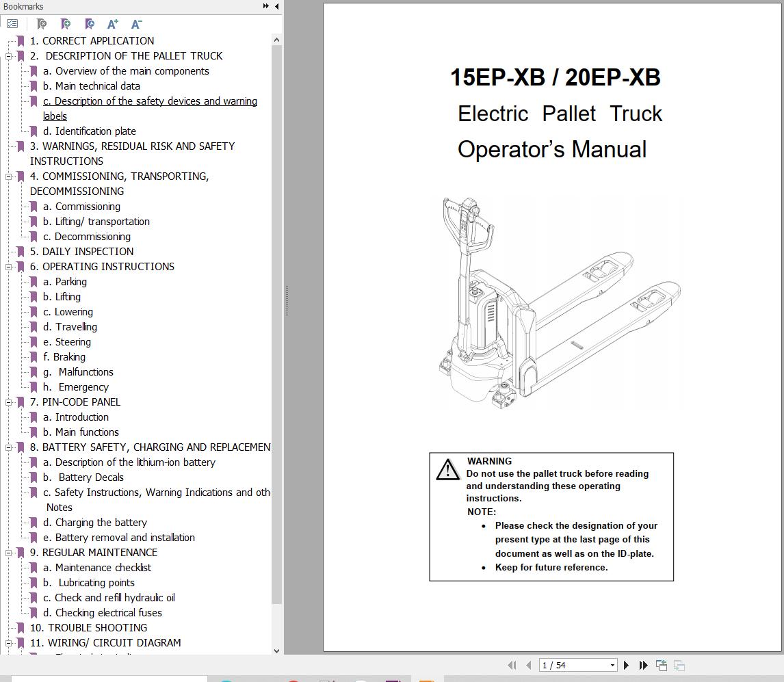784x682 pixels.
Task: Click the find current bookmark icon
Action: tap(90, 23)
